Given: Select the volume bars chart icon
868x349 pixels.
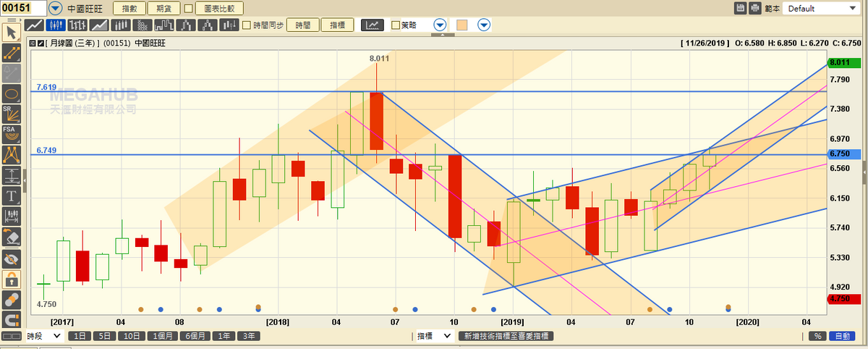Looking at the screenshot, I should pyautogui.click(x=229, y=25).
